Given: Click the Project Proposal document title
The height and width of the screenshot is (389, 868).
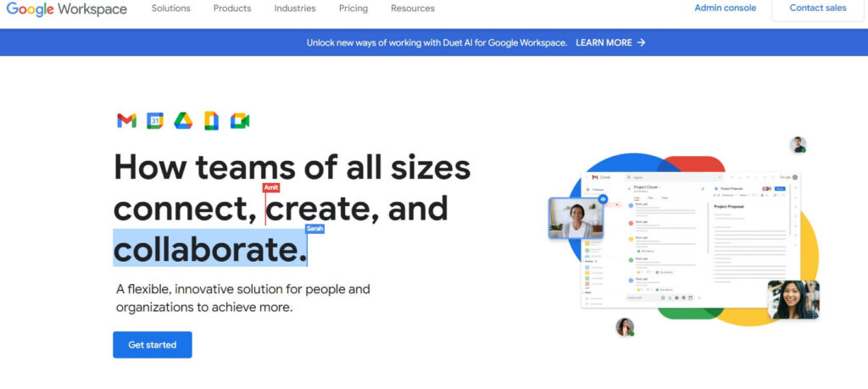Looking at the screenshot, I should 728,207.
